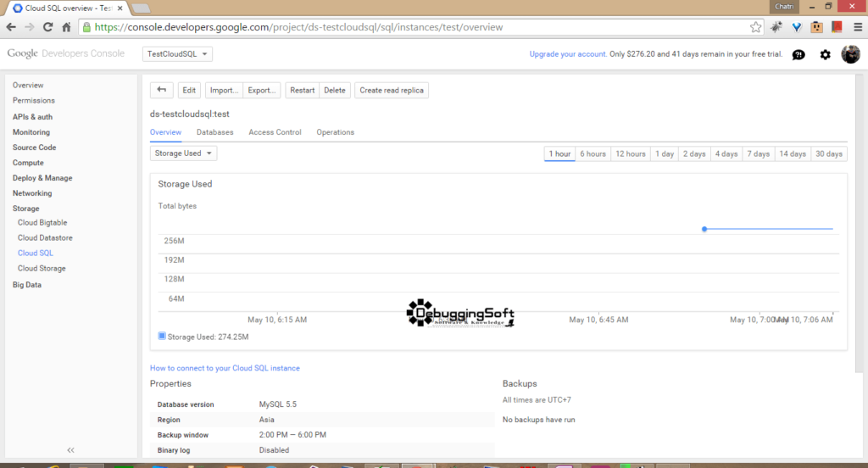The height and width of the screenshot is (468, 868).
Task: Click the data point on the storage graph
Action: (x=704, y=229)
